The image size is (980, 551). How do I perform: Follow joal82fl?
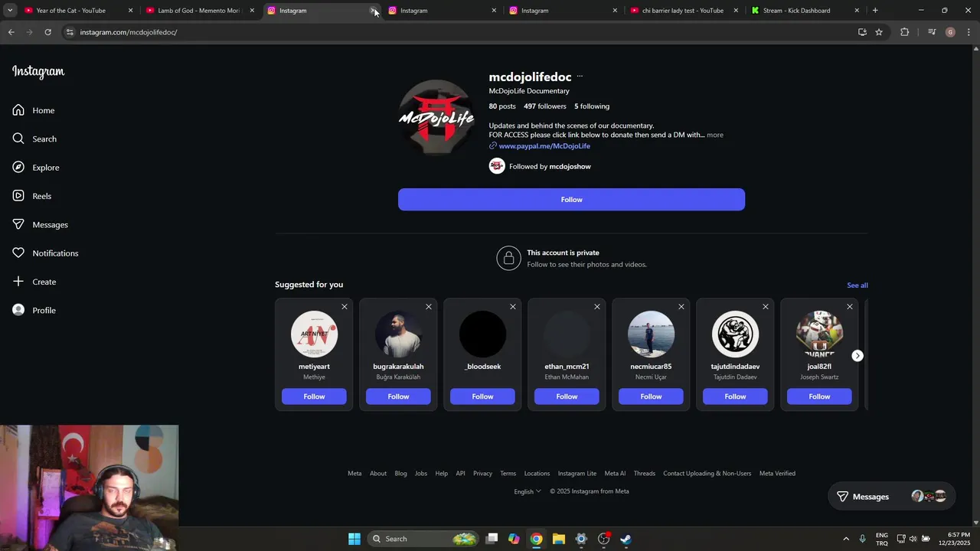[x=819, y=396]
